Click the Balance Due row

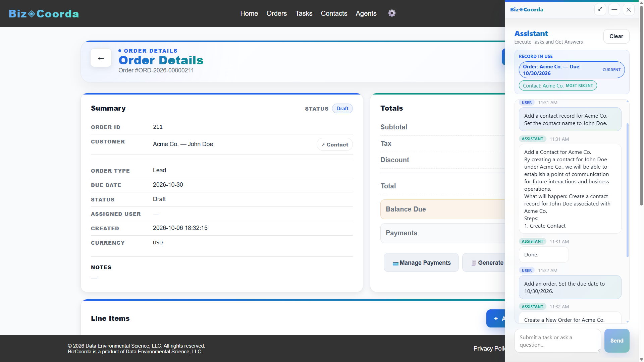tap(443, 209)
